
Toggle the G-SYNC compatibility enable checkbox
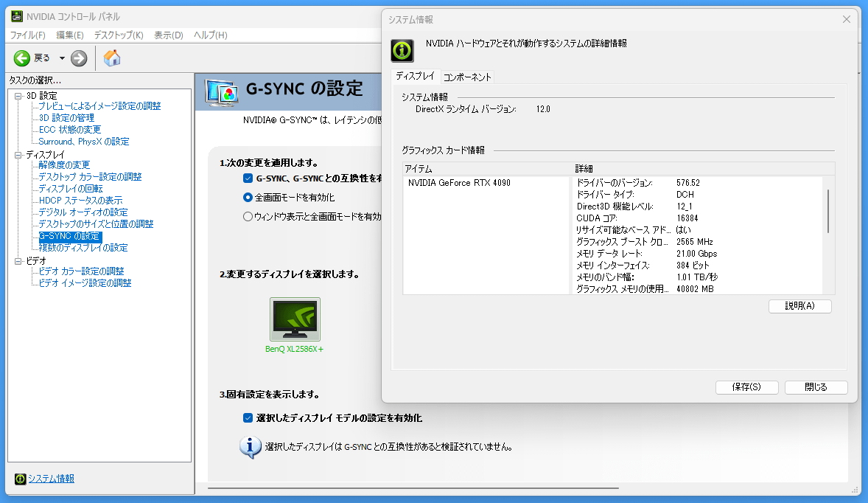pos(248,178)
